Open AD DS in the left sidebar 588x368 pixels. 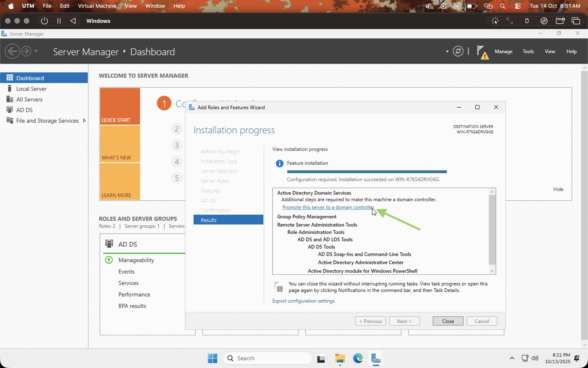tap(24, 110)
